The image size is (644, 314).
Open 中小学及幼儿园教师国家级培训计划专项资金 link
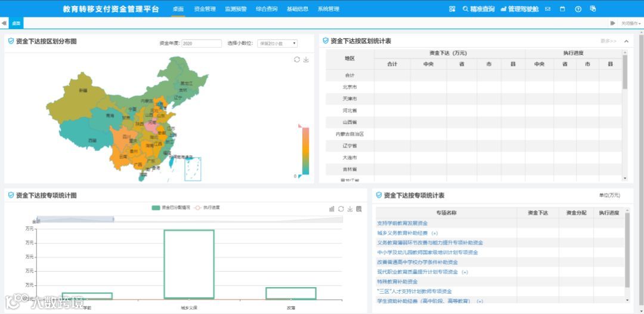click(x=428, y=253)
